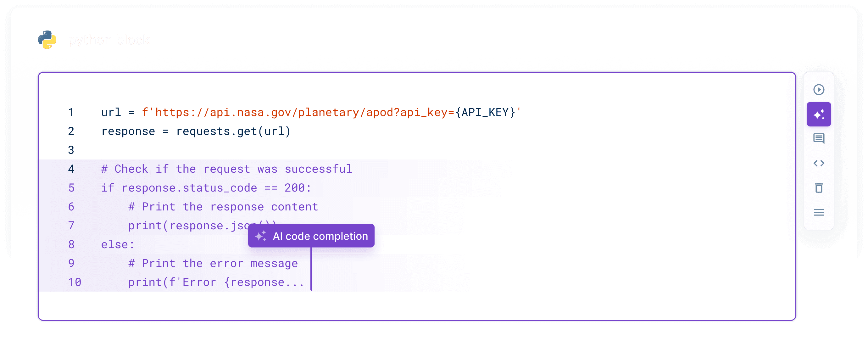Delete the block with trash icon
868x352 pixels.
pos(818,188)
